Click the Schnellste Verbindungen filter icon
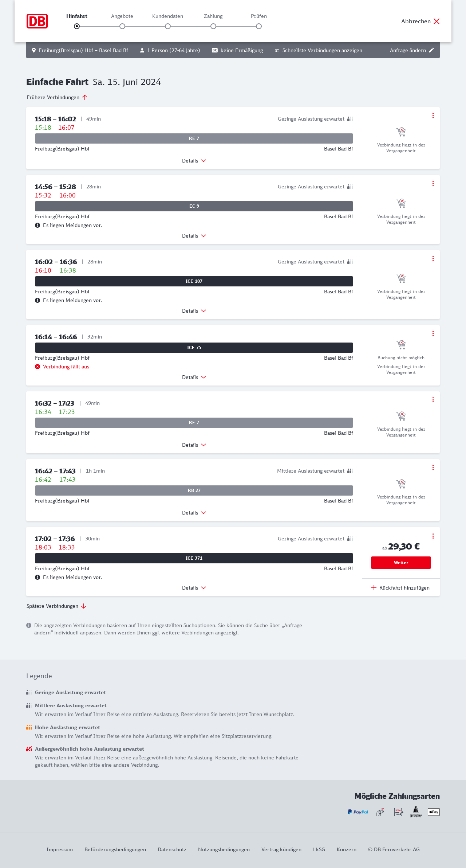Image resolution: width=466 pixels, height=868 pixels. point(277,50)
